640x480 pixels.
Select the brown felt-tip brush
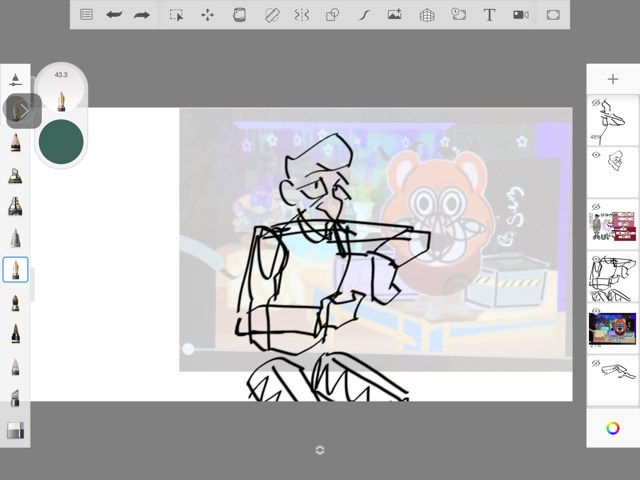pyautogui.click(x=15, y=302)
